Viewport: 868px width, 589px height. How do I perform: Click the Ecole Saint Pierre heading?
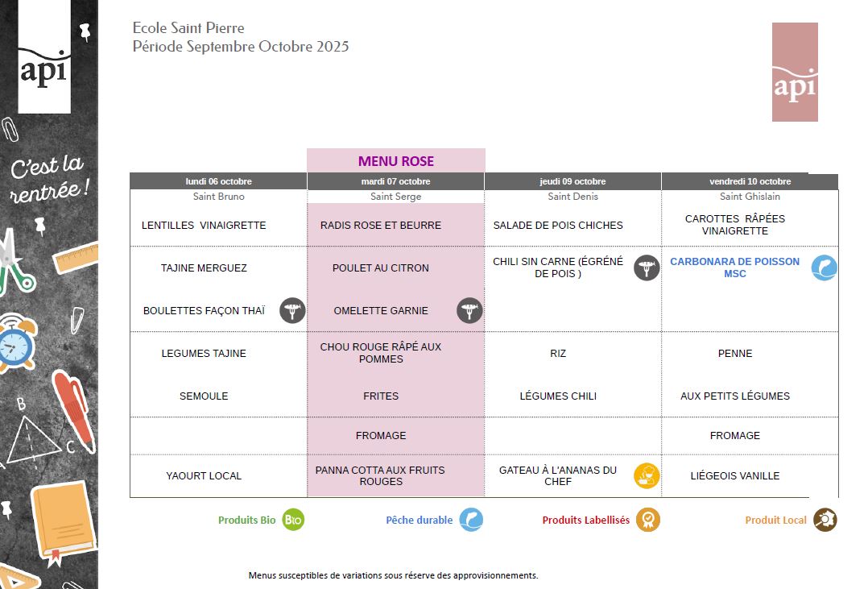point(188,27)
